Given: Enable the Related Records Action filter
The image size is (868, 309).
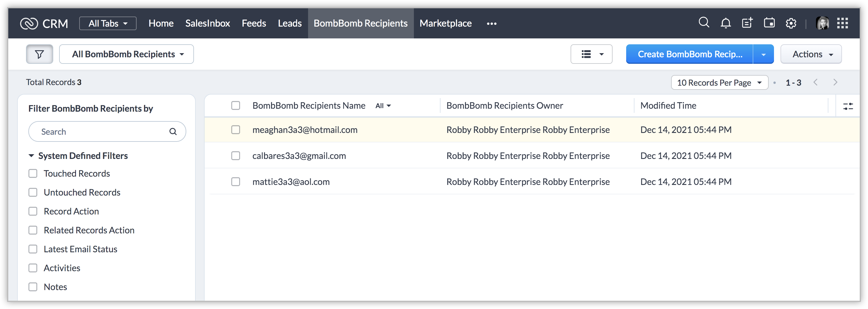Looking at the screenshot, I should [33, 230].
